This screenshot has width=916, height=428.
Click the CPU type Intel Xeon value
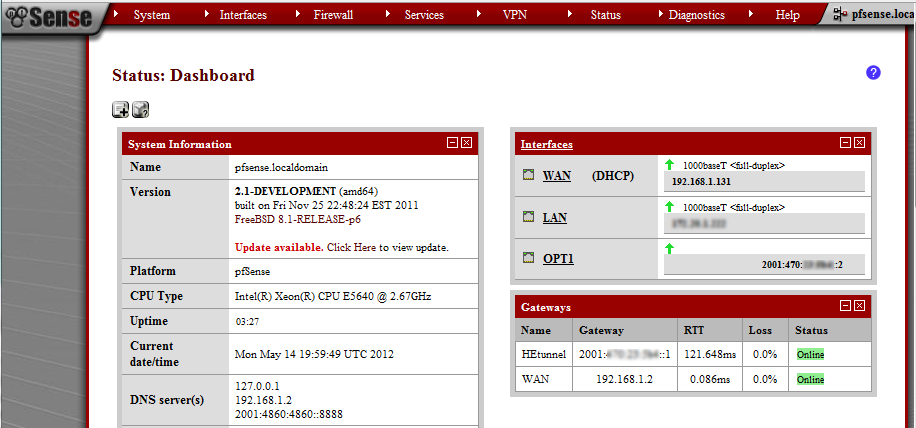(x=333, y=296)
